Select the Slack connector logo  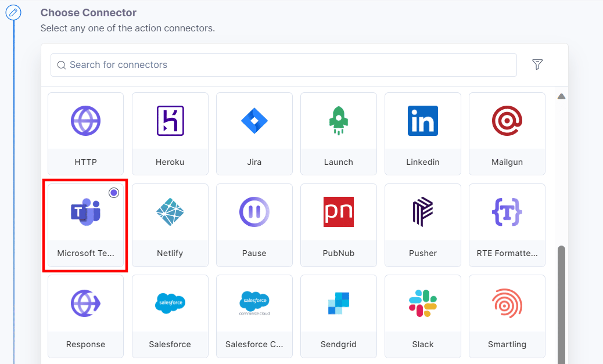tap(423, 303)
